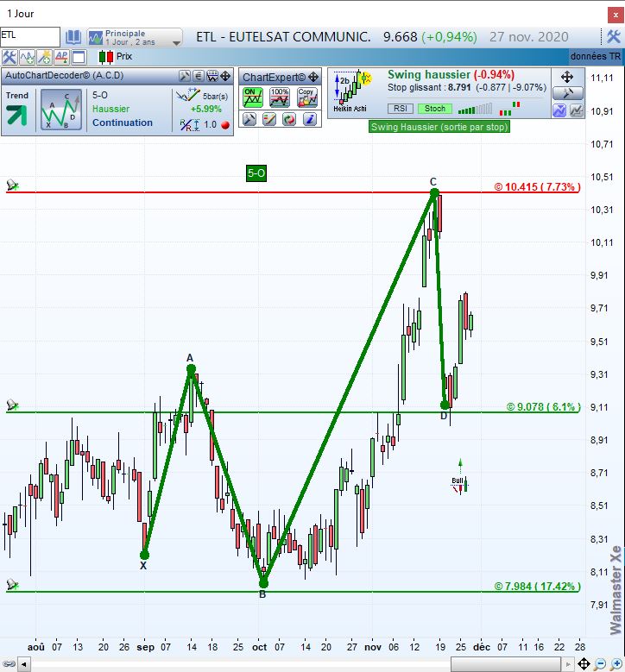Click the 27 nov. 2020 date text
Screen dimensions: 625x672
tap(529, 37)
